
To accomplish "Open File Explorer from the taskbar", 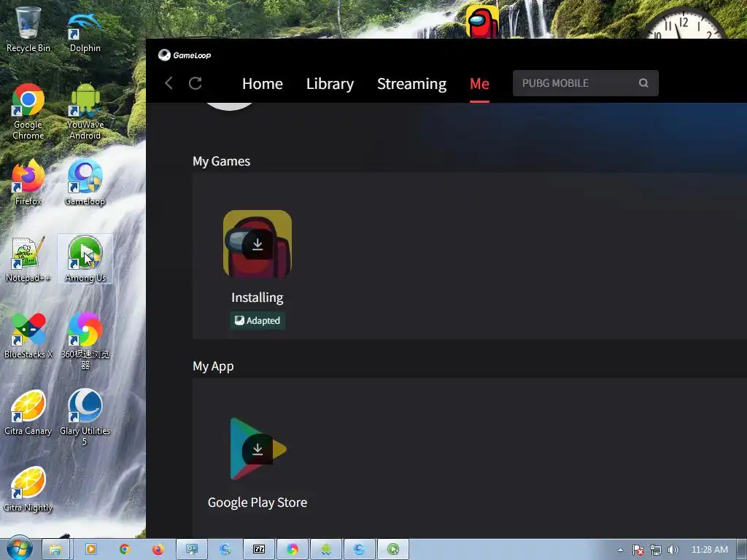I will (55, 550).
